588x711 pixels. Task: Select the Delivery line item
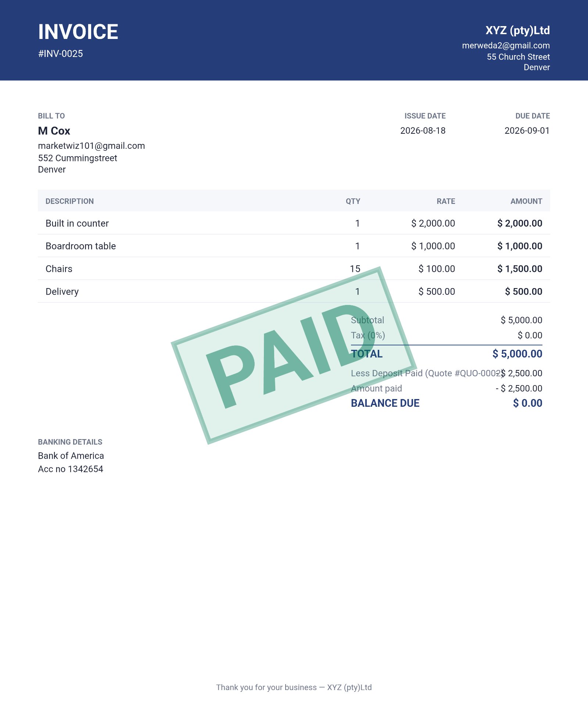(62, 292)
